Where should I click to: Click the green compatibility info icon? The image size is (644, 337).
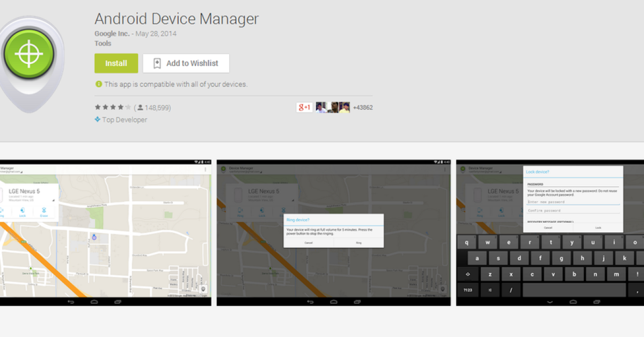point(98,84)
